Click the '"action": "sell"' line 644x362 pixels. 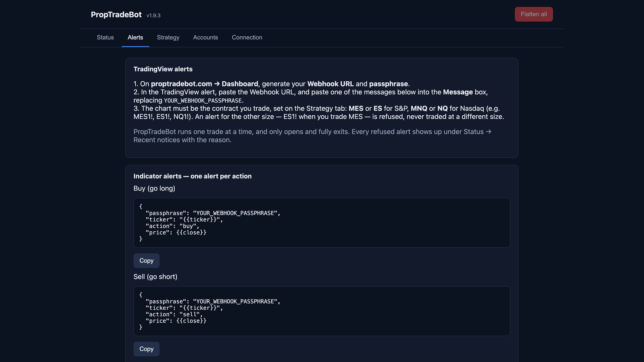tap(174, 314)
